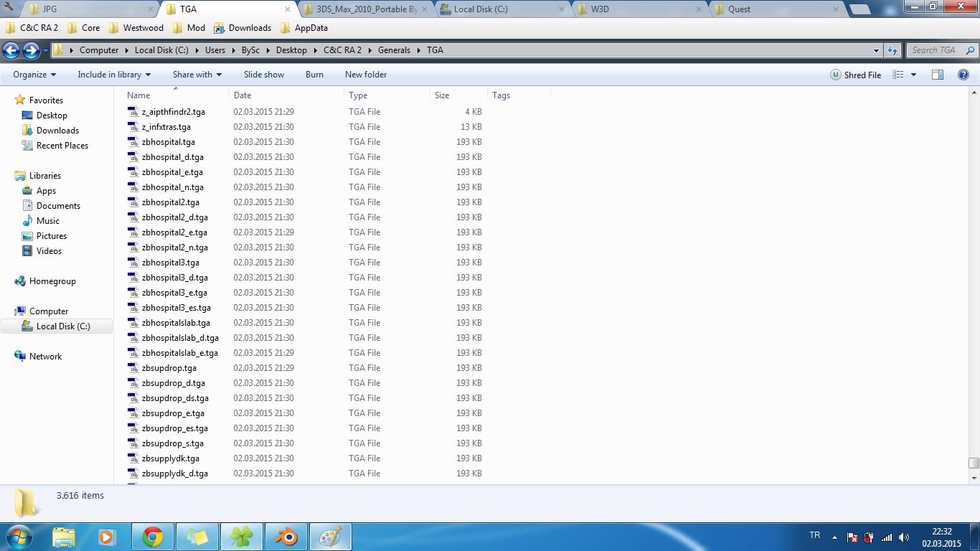This screenshot has height=551, width=980.
Task: Show hidden tray icons arrow
Action: (834, 537)
